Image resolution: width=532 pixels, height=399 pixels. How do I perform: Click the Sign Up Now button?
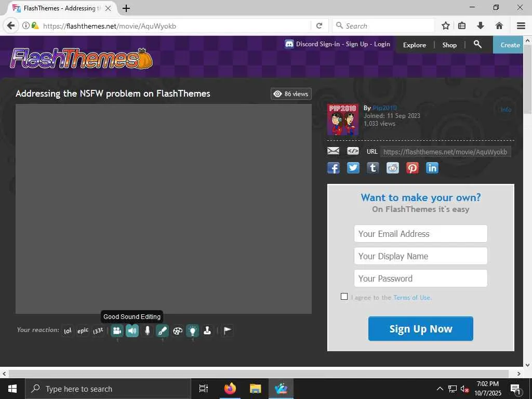pos(420,328)
